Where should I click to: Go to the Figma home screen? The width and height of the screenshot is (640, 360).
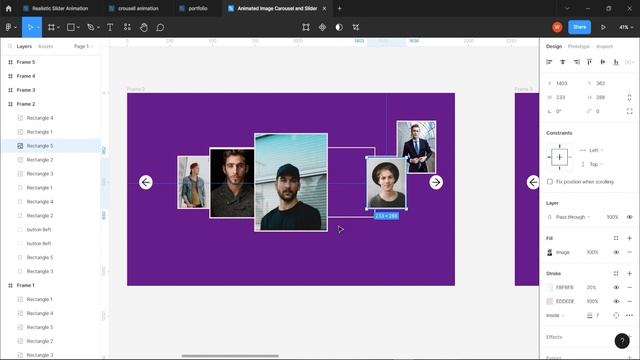(9, 8)
